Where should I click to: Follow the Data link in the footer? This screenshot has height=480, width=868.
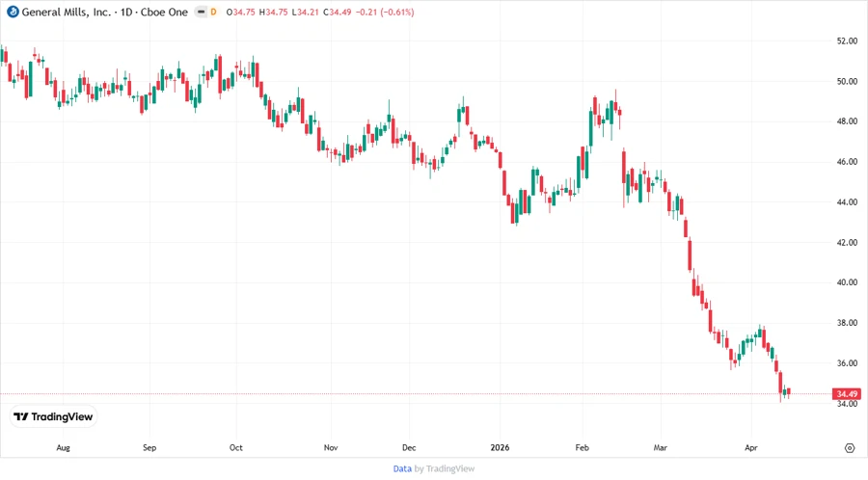402,468
